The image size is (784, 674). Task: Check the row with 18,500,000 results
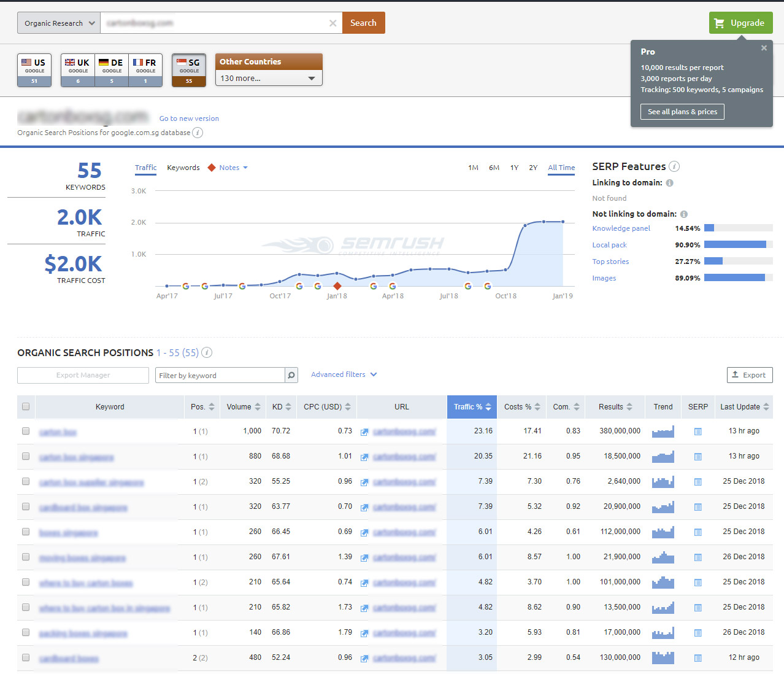click(26, 456)
